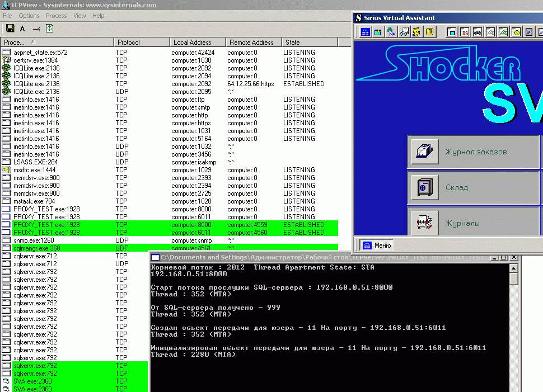Open the Журналы button
This screenshot has width=543, height=392.
coord(473,221)
